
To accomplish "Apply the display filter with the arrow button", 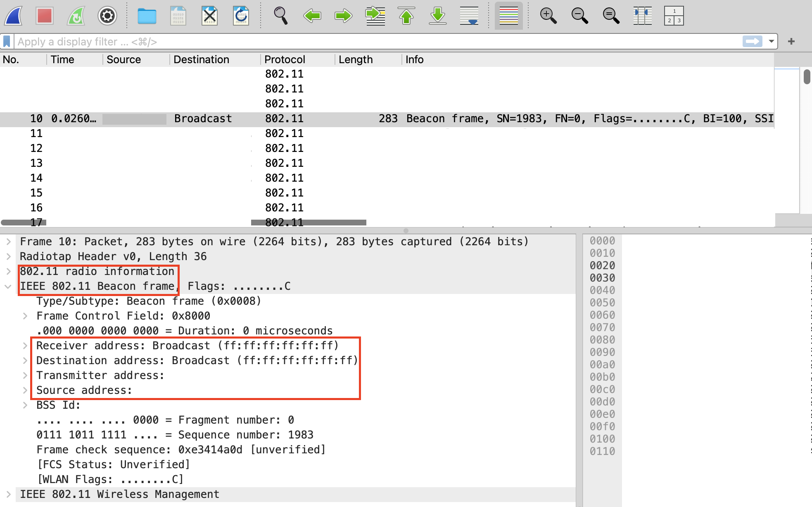I will [x=752, y=42].
